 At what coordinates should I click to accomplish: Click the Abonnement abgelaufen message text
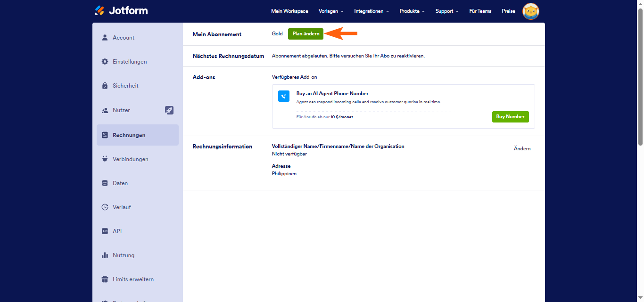(x=348, y=56)
